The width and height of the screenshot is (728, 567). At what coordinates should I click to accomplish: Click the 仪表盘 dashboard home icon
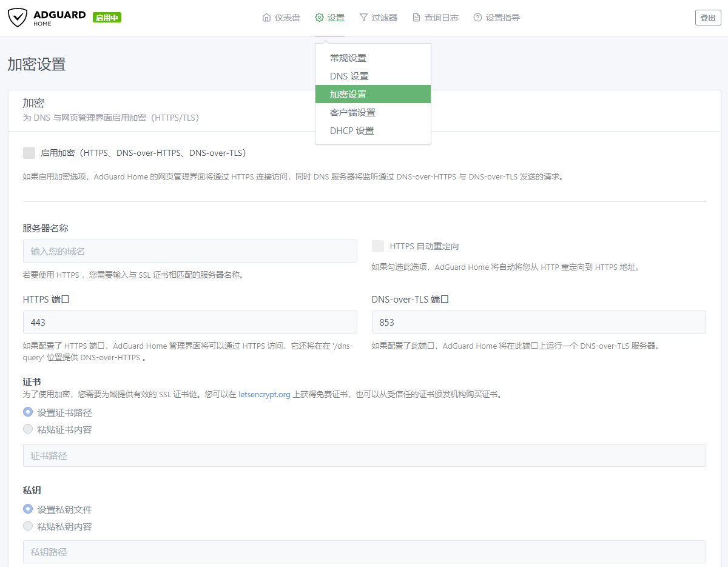click(x=265, y=18)
